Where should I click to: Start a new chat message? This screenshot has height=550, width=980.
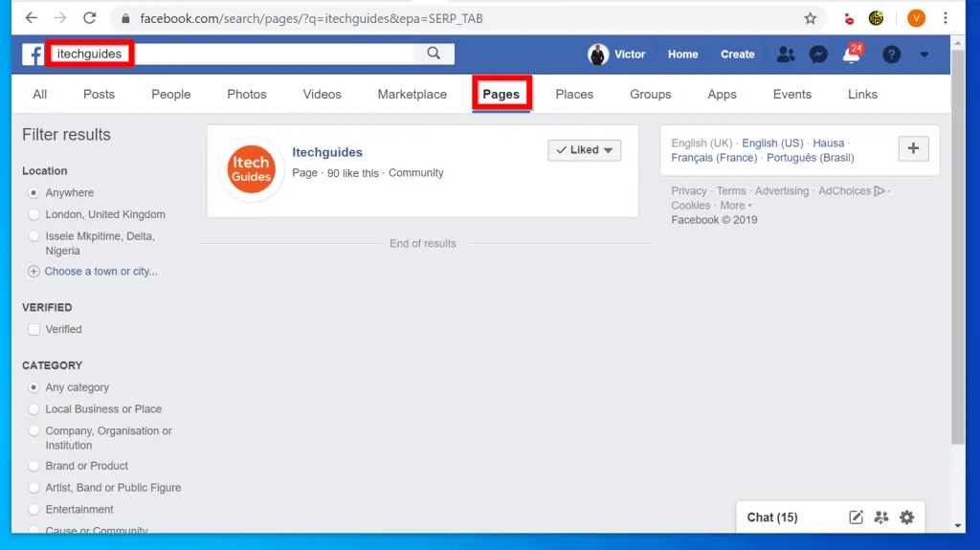pos(856,517)
